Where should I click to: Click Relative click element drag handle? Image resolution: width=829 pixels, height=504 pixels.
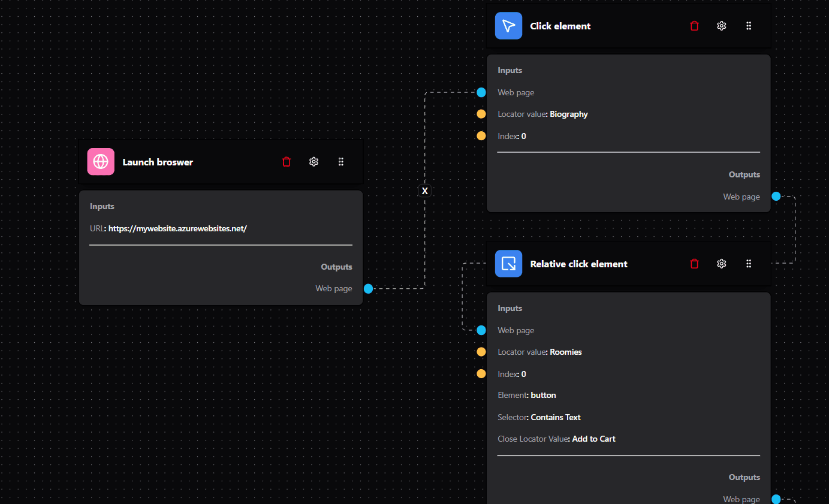click(x=749, y=264)
